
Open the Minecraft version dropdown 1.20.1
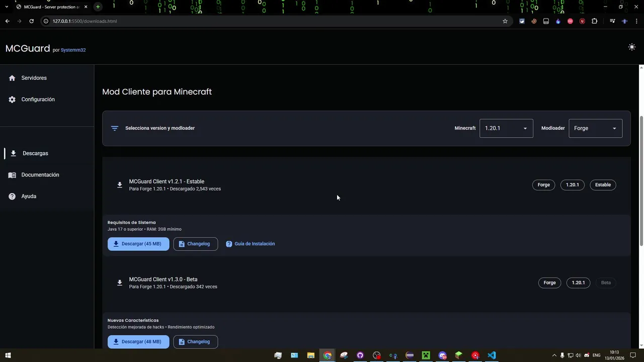[x=506, y=128]
